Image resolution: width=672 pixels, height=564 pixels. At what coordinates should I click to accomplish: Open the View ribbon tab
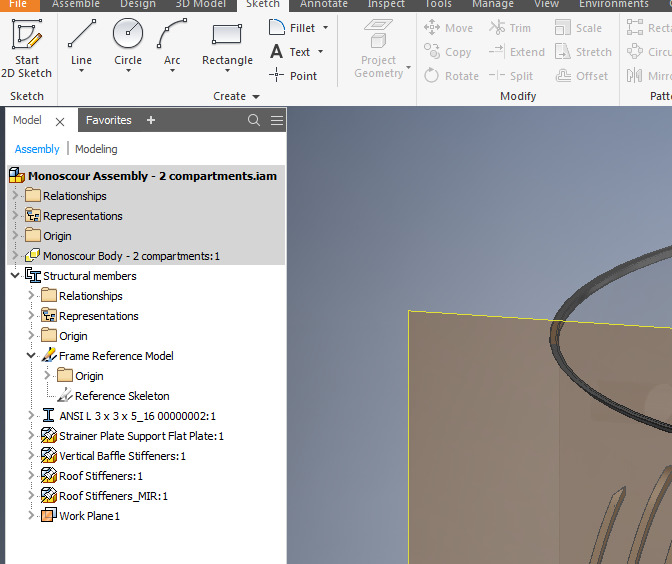(546, 4)
